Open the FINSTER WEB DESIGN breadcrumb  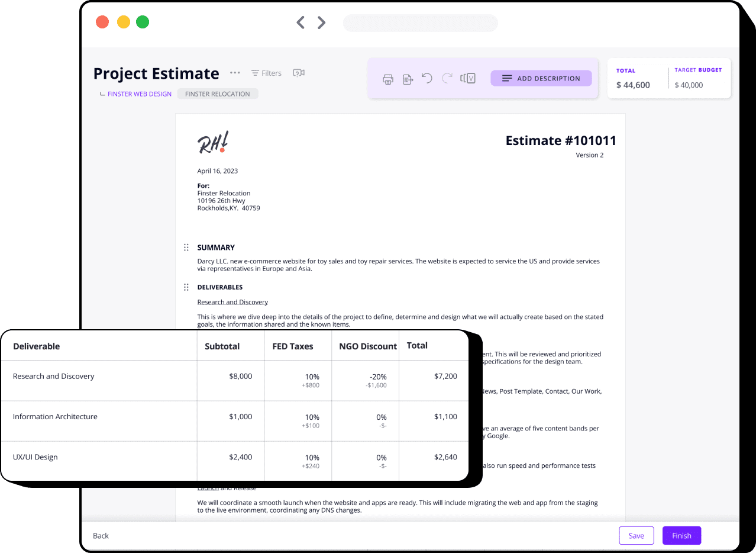pos(140,94)
